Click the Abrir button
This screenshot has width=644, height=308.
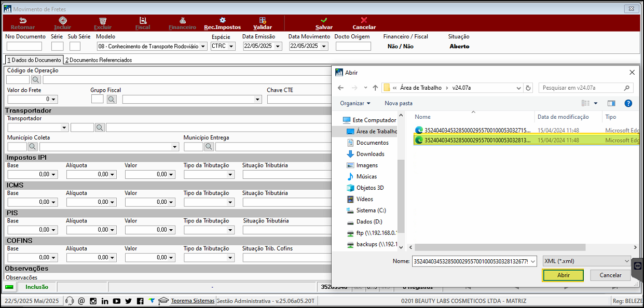(563, 275)
